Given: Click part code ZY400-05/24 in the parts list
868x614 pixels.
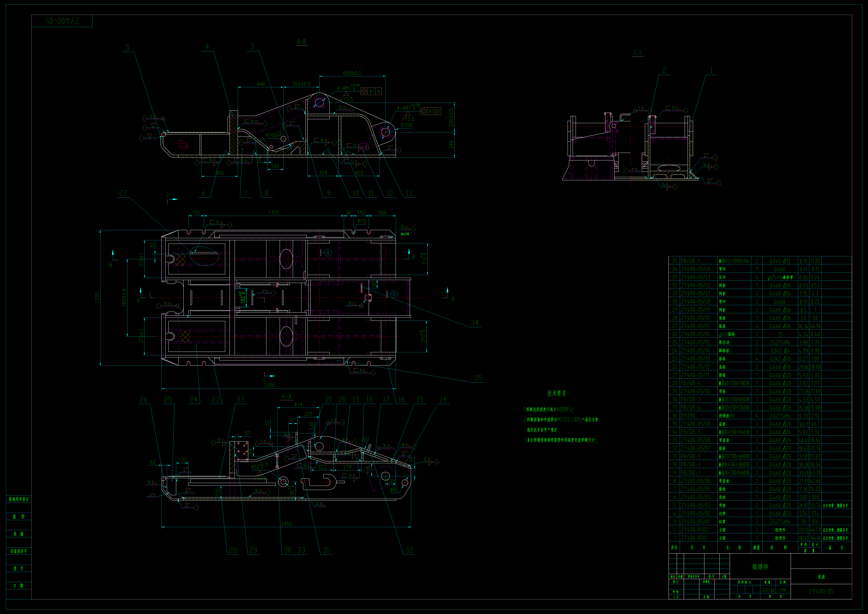Looking at the screenshot, I should [x=696, y=269].
